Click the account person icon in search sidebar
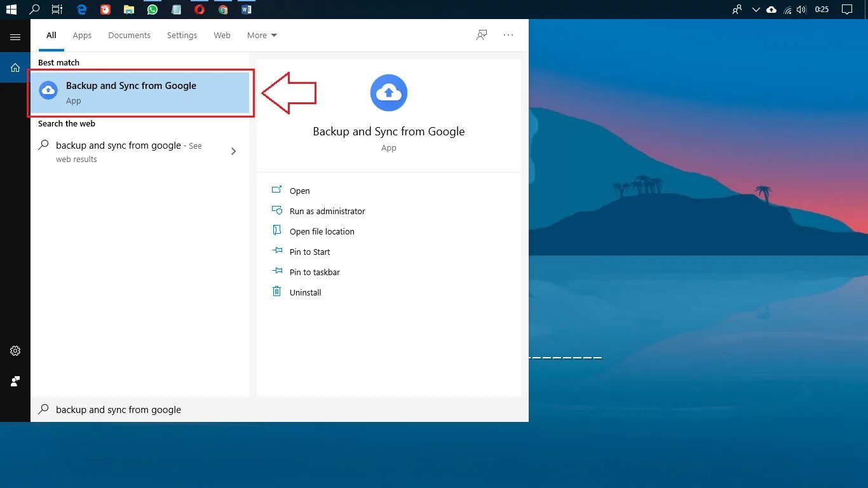 (x=15, y=381)
